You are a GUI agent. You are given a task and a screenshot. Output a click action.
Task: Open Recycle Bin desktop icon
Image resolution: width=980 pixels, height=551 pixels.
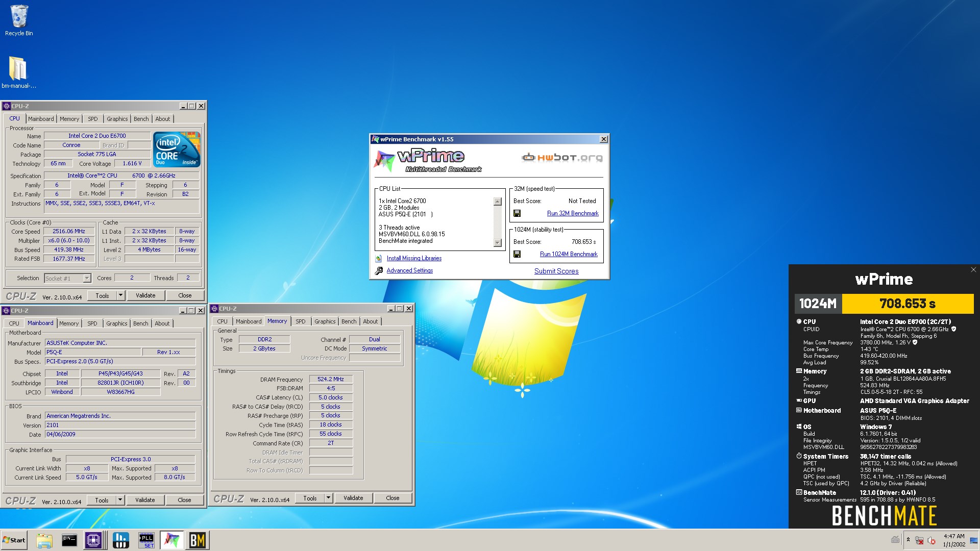coord(19,20)
